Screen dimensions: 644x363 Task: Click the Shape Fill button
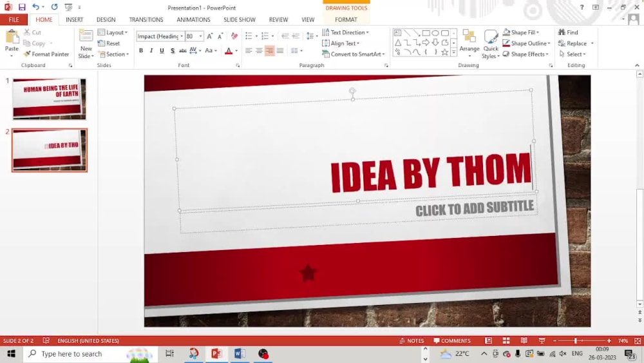tap(521, 32)
